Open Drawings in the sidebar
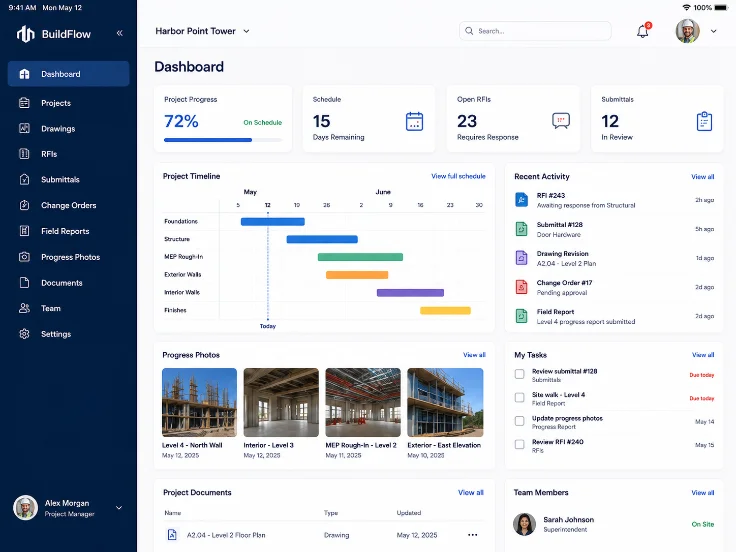 pyautogui.click(x=69, y=128)
